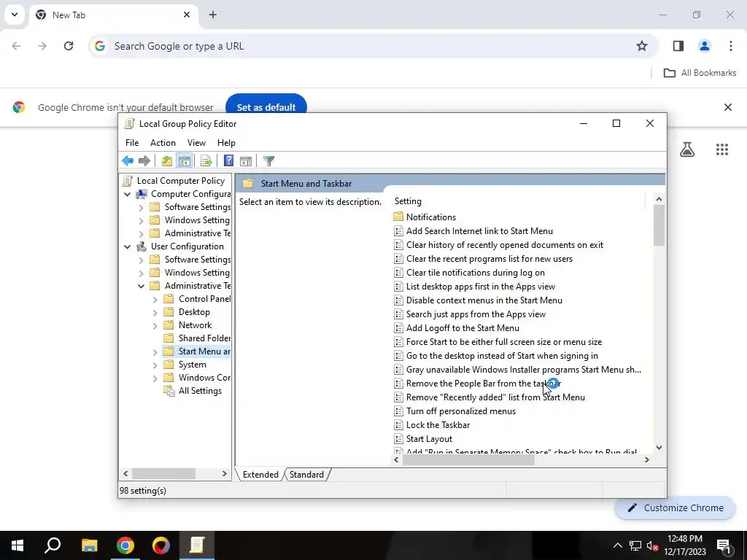Open File Explorer from taskbar
Screen dimensions: 747x560
pos(89,545)
